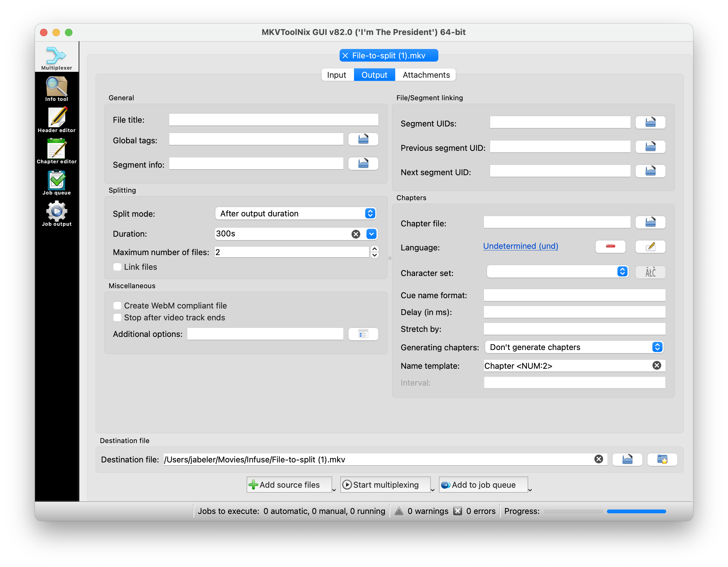Toggle Stop after video track ends
This screenshot has height=567, width=728.
pyautogui.click(x=116, y=318)
